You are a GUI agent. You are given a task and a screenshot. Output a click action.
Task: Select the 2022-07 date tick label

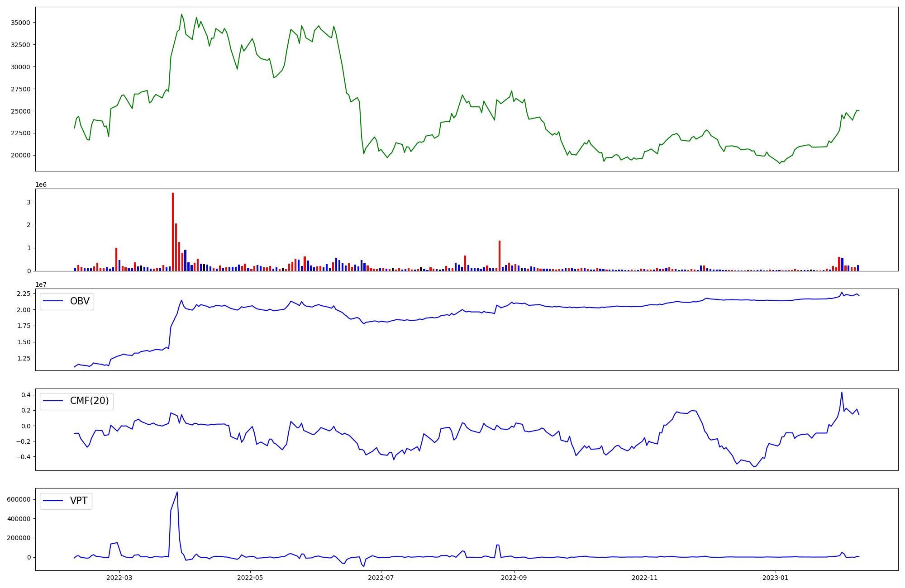coord(381,578)
